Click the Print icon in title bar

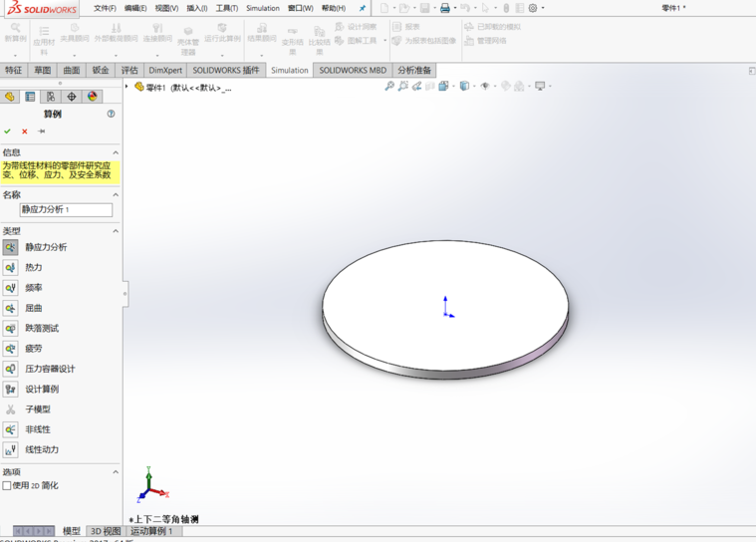point(445,8)
